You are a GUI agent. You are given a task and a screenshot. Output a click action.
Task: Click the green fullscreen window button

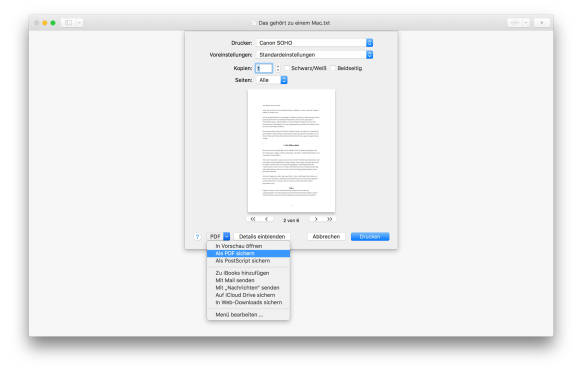53,23
